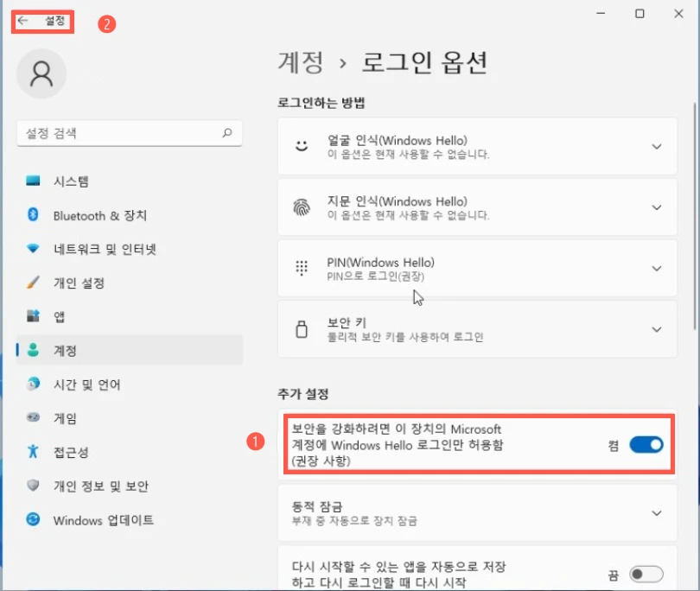Open 시스템 settings category
The height and width of the screenshot is (591, 700).
pos(130,181)
